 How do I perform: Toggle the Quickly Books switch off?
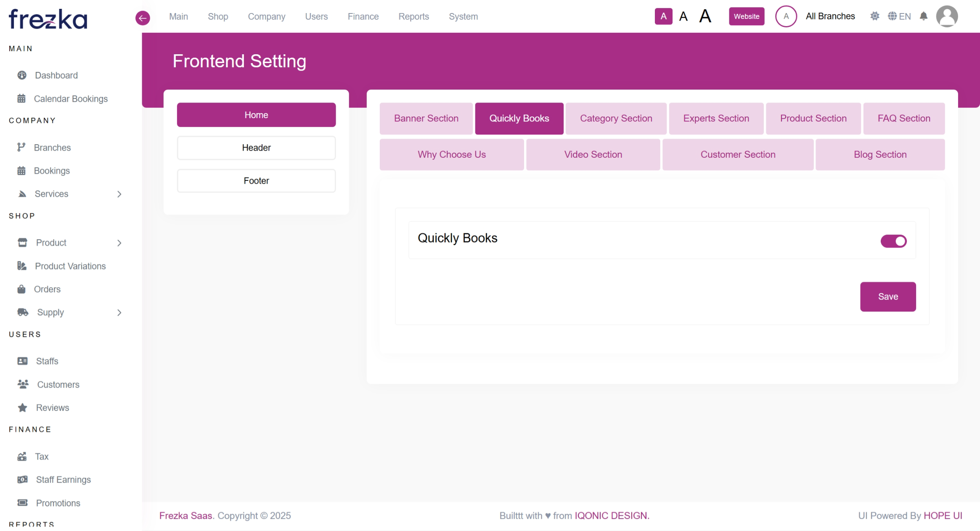tap(893, 241)
